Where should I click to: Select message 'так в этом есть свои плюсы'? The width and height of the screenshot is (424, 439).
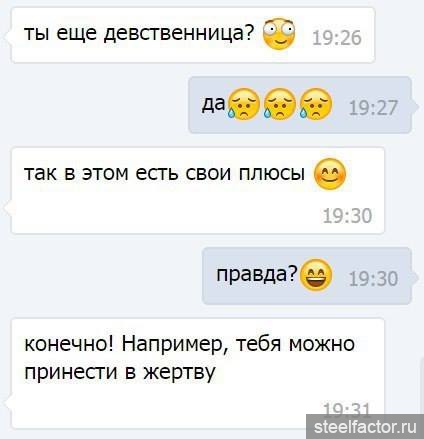pyautogui.click(x=198, y=190)
